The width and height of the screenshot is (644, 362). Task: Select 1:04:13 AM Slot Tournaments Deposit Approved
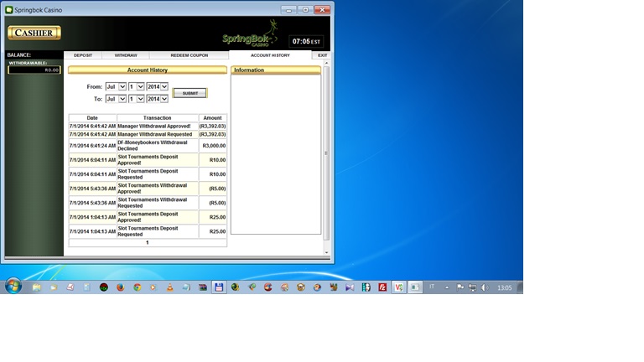point(148,217)
